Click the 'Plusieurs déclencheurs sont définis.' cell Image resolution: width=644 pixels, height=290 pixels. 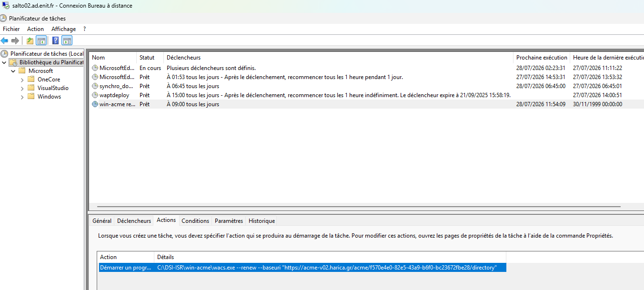click(x=211, y=68)
